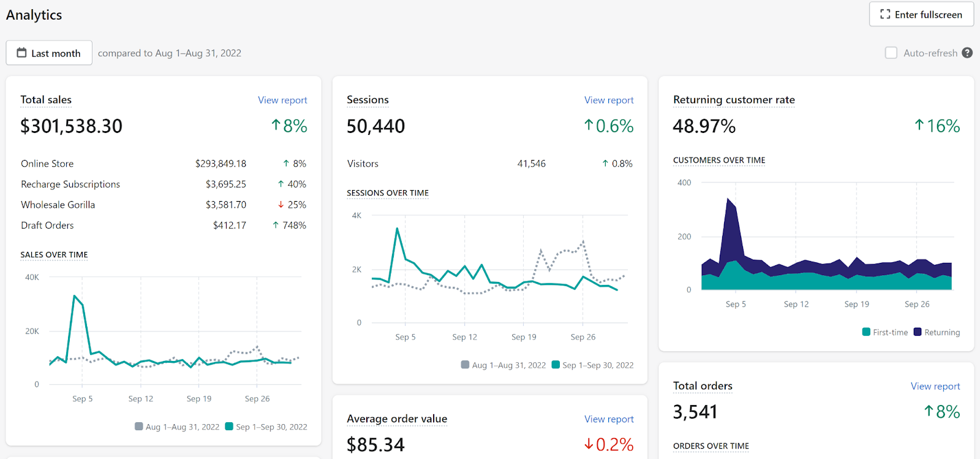Enable the Auto-refresh checkbox
Screen dimensions: 980x459
(x=891, y=53)
